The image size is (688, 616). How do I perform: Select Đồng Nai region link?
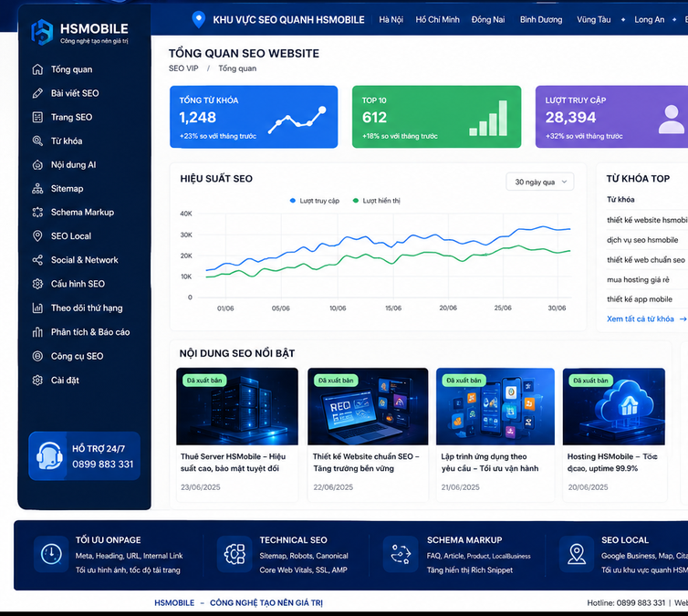click(x=488, y=20)
